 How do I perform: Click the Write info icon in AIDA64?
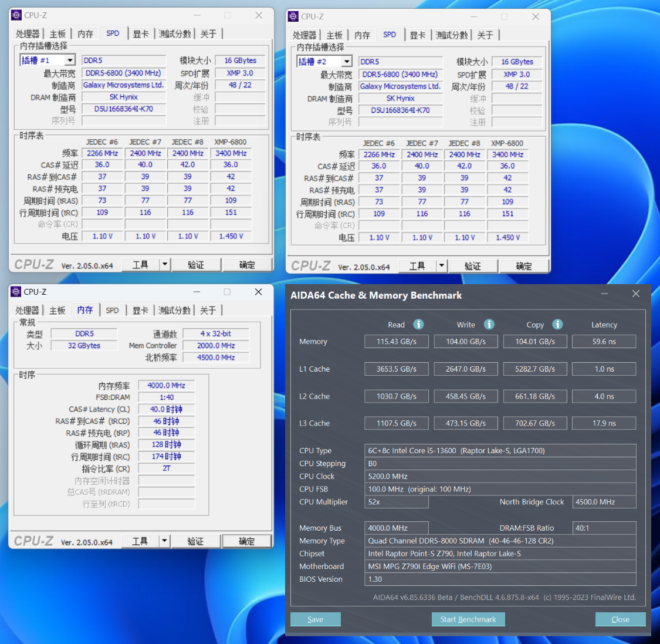point(489,324)
